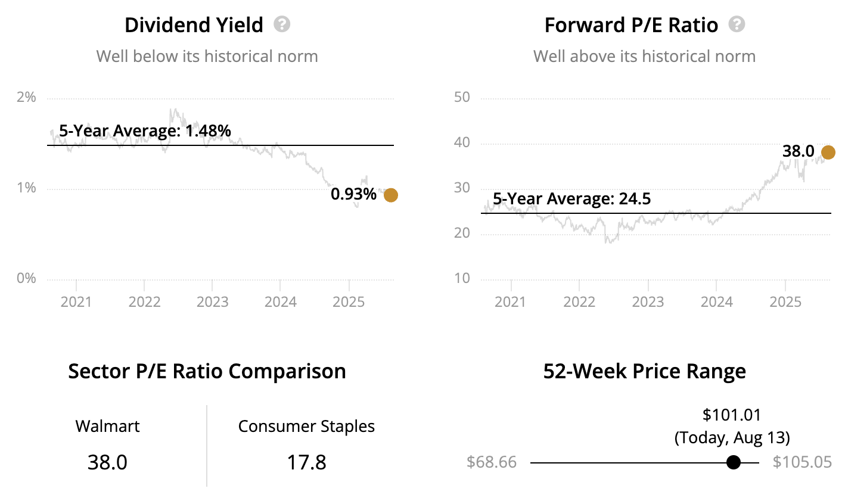The image size is (845, 504).
Task: Click the Walmart company label
Action: point(107,427)
